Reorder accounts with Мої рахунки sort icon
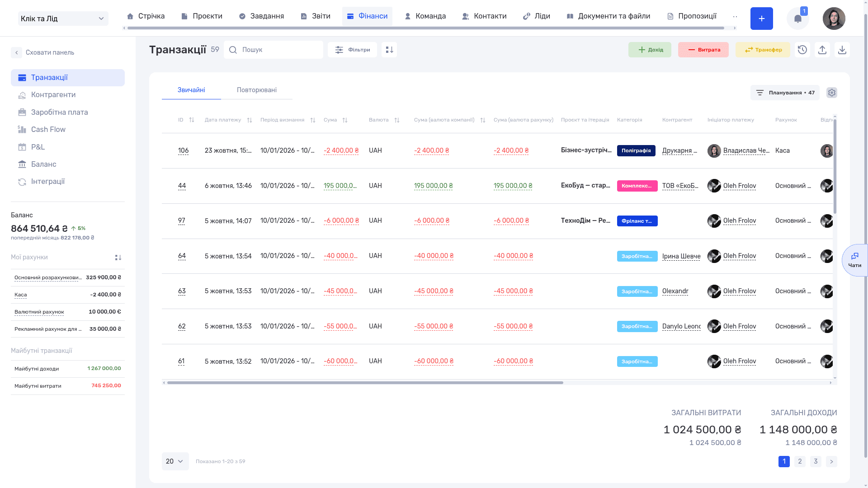This screenshot has width=868, height=488. click(x=118, y=257)
